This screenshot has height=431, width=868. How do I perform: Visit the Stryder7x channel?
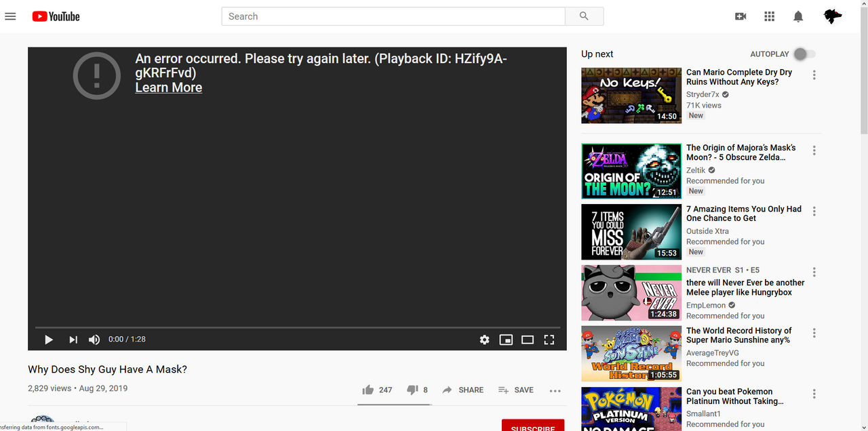point(703,95)
